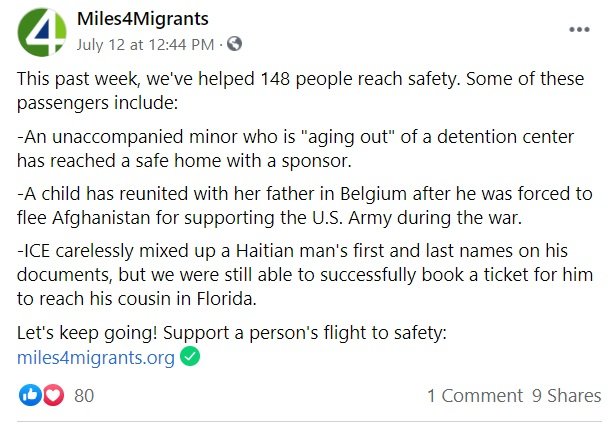615x424 pixels.
Task: View the 9 Shares list
Action: pyautogui.click(x=566, y=395)
